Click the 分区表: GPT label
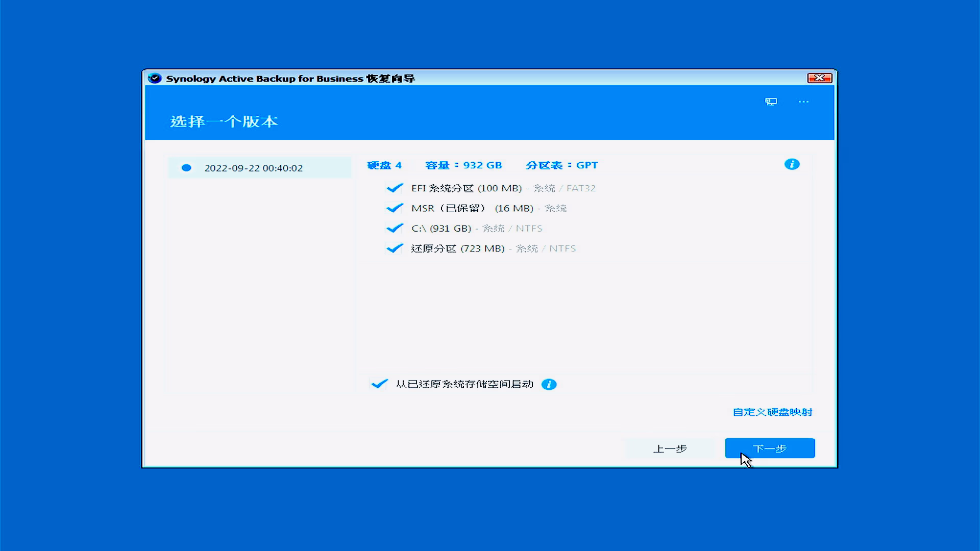The height and width of the screenshot is (551, 980). [x=561, y=165]
